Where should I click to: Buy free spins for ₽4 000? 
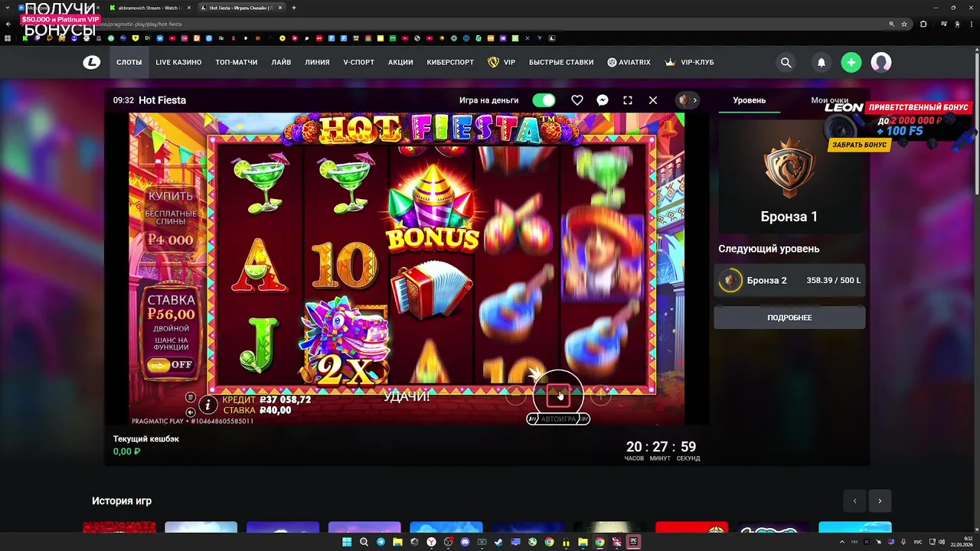point(171,218)
